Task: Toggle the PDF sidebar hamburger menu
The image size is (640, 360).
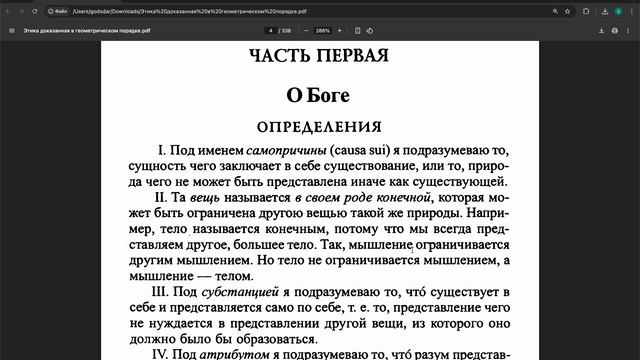Action: click(12, 31)
